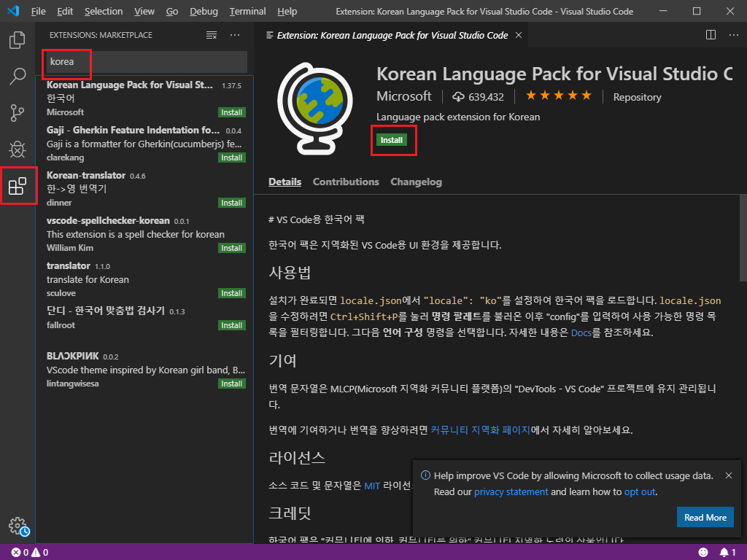Open the Search view in activity bar
Image resolution: width=747 pixels, height=560 pixels.
click(18, 76)
